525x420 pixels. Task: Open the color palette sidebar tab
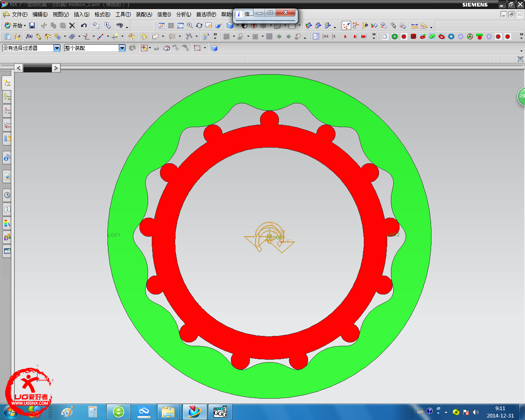[x=7, y=223]
